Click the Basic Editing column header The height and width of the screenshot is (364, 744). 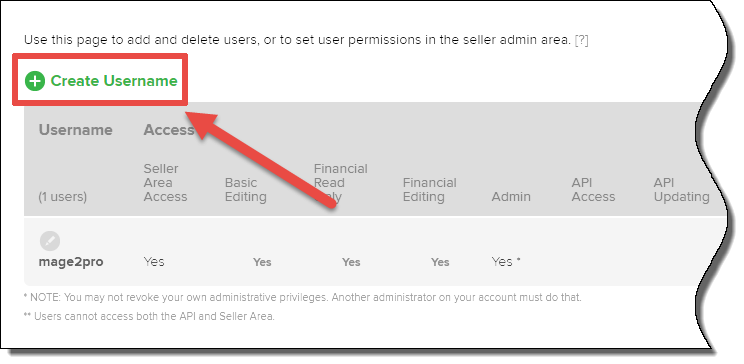(245, 190)
